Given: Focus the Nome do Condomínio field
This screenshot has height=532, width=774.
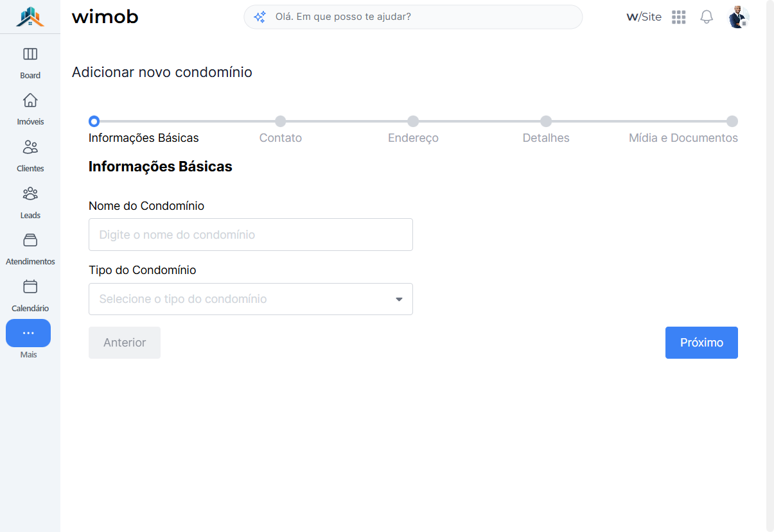Looking at the screenshot, I should tap(251, 235).
